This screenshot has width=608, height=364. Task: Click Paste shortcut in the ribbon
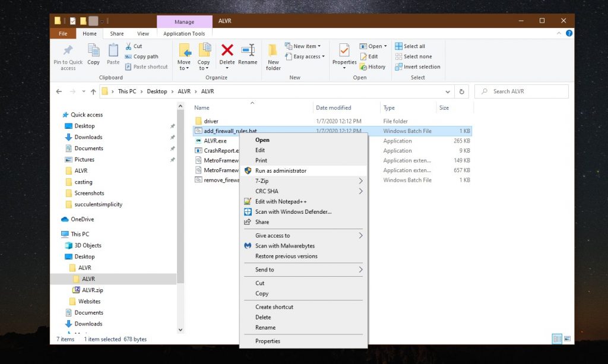[147, 67]
